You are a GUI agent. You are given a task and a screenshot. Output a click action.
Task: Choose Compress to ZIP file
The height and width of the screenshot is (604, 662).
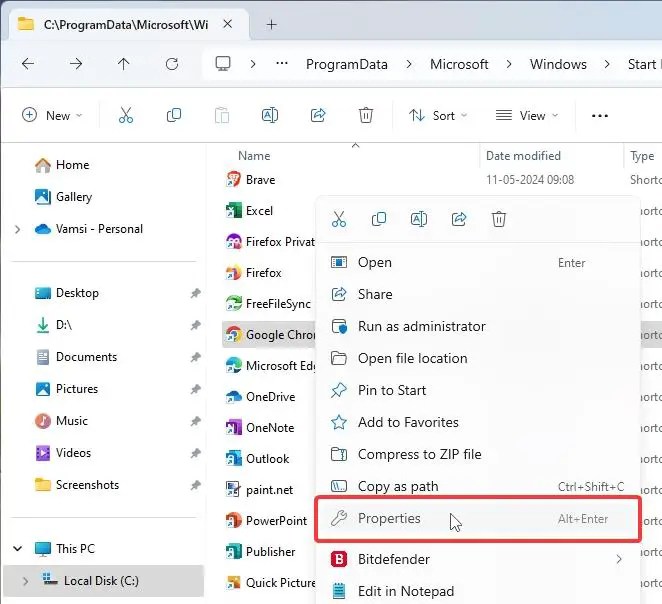pyautogui.click(x=478, y=454)
